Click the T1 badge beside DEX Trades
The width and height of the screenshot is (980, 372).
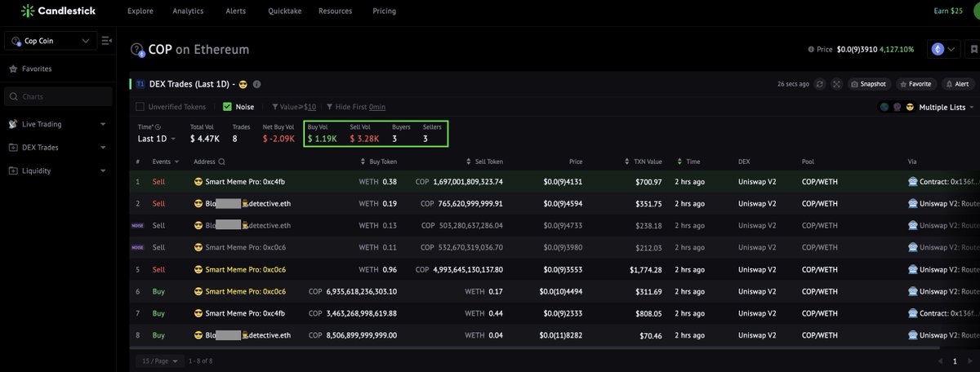point(140,84)
